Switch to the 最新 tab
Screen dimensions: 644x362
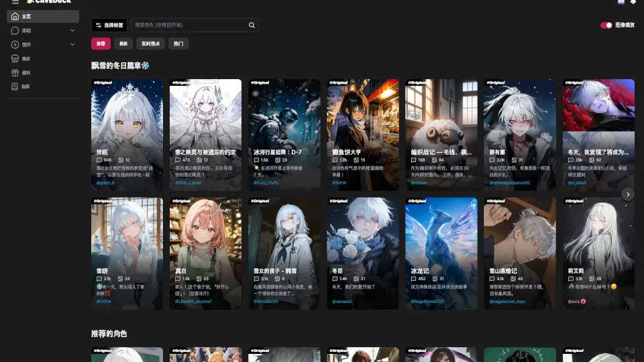[x=123, y=44]
